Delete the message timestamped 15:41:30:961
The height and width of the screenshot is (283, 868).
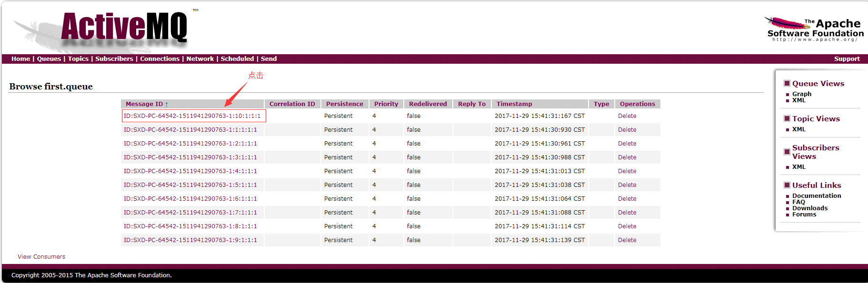(627, 143)
